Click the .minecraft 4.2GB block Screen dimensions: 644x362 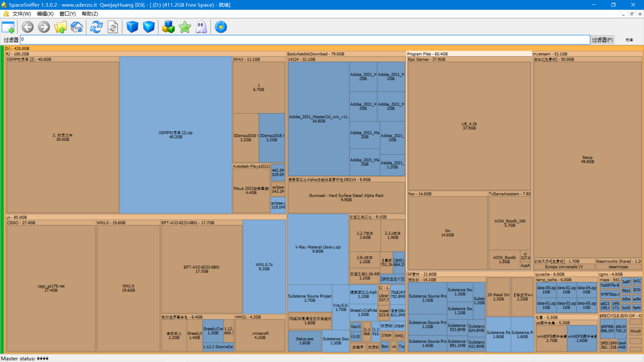point(260,336)
